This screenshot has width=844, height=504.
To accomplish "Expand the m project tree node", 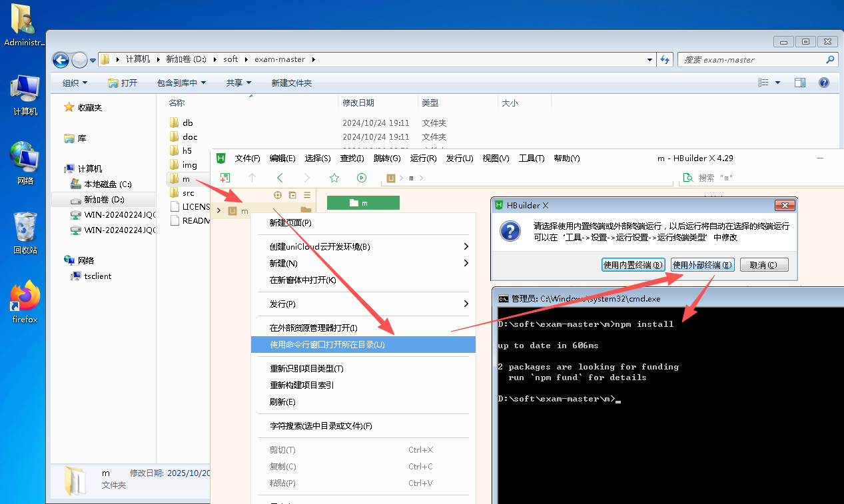I will pos(218,211).
